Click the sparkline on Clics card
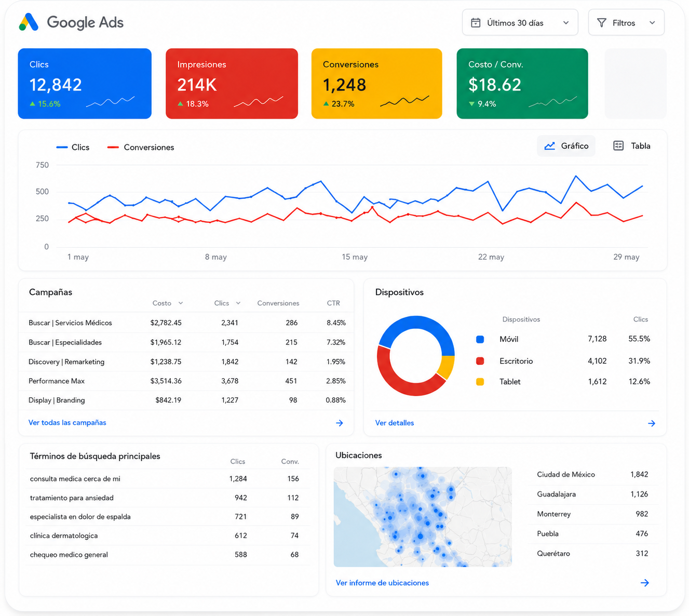 [110, 102]
